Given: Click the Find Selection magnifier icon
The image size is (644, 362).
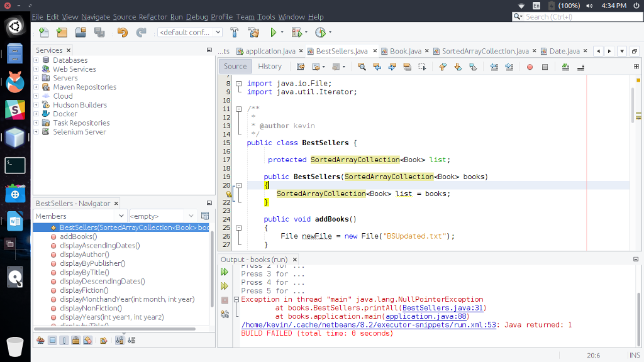Looking at the screenshot, I should coord(362,67).
